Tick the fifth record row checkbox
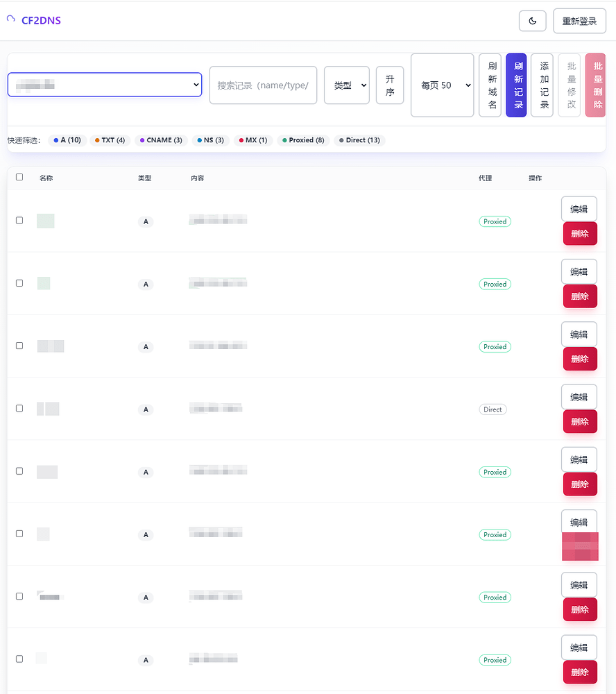616x694 pixels. coord(19,471)
